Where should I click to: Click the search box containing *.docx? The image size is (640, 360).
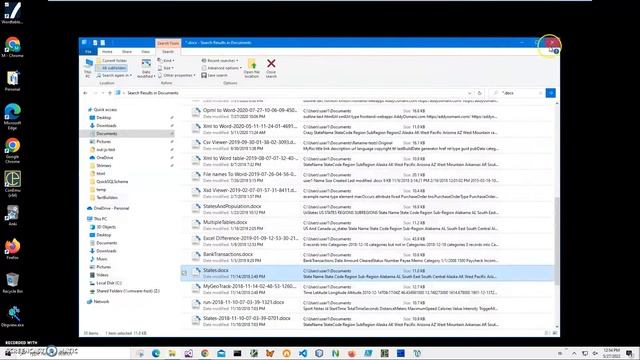(517, 93)
